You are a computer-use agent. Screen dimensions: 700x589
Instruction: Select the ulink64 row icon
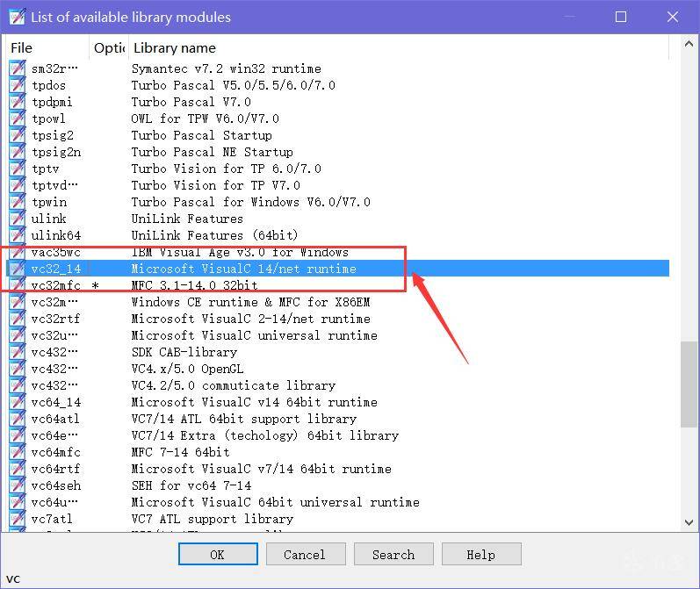[17, 235]
